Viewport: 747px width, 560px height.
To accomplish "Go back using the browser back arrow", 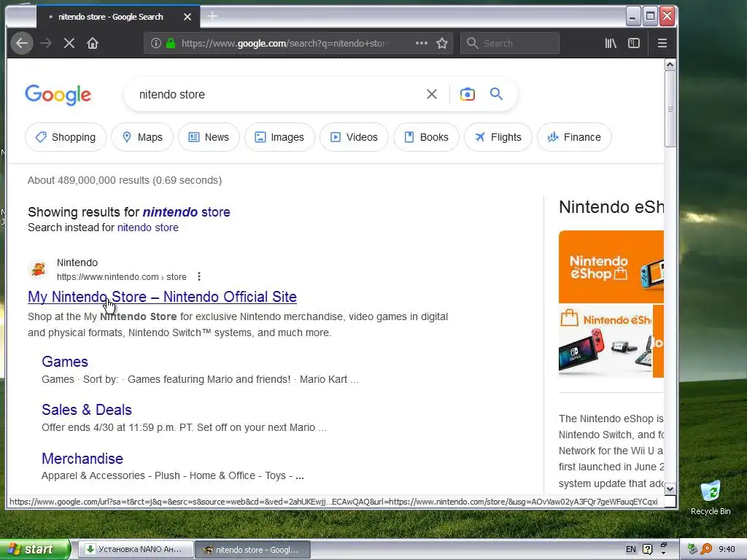I will point(22,43).
